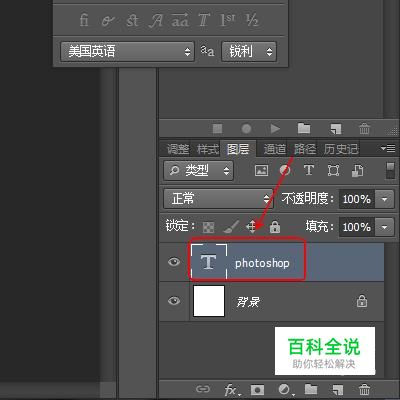
Task: Filter for shape layers icon
Action: pos(333,171)
